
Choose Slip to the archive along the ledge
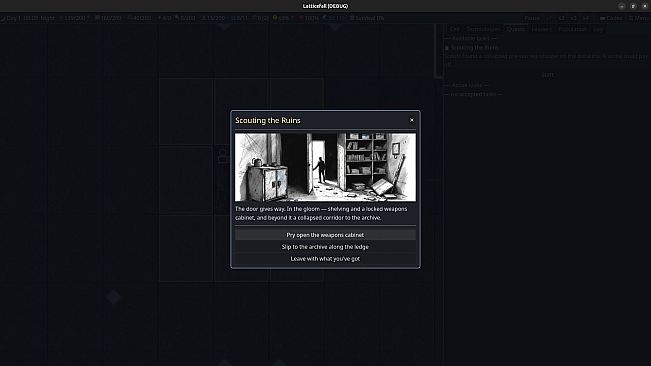325,247
